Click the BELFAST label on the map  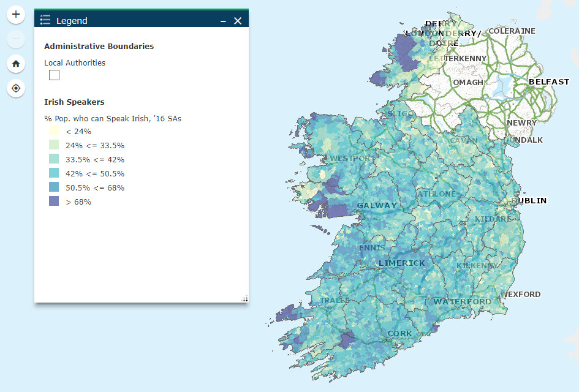point(550,81)
